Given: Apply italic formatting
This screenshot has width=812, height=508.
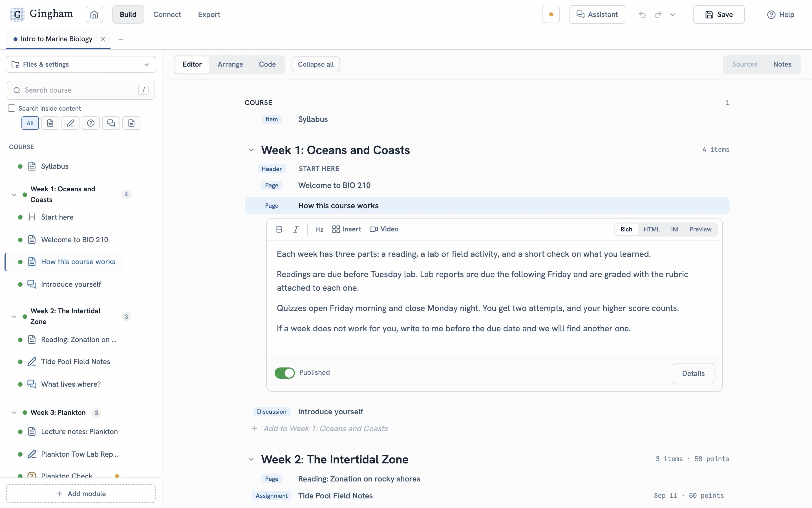Looking at the screenshot, I should pyautogui.click(x=295, y=229).
